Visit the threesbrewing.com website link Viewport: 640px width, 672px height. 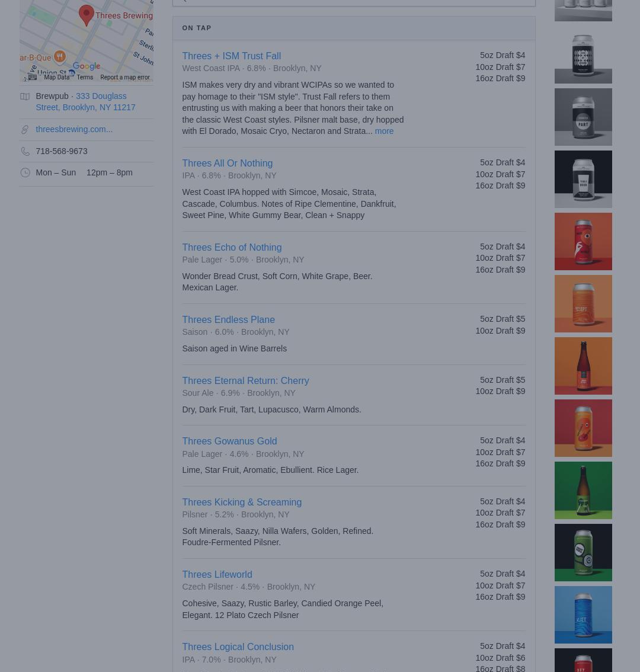[73, 129]
